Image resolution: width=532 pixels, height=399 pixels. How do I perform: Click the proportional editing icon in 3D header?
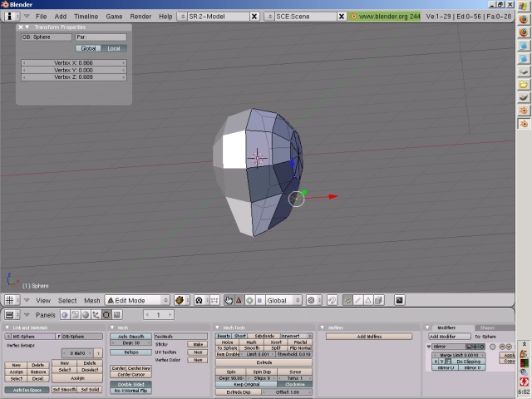pos(313,300)
